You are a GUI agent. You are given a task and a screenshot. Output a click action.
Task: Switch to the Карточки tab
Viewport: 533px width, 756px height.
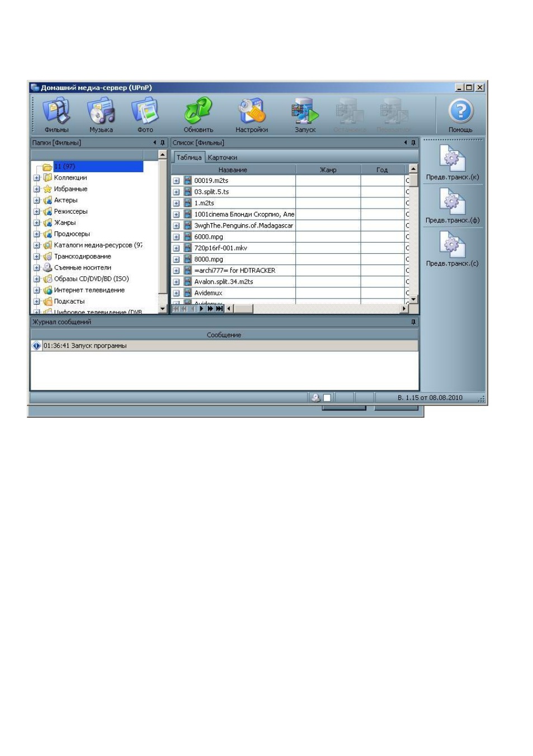[223, 157]
